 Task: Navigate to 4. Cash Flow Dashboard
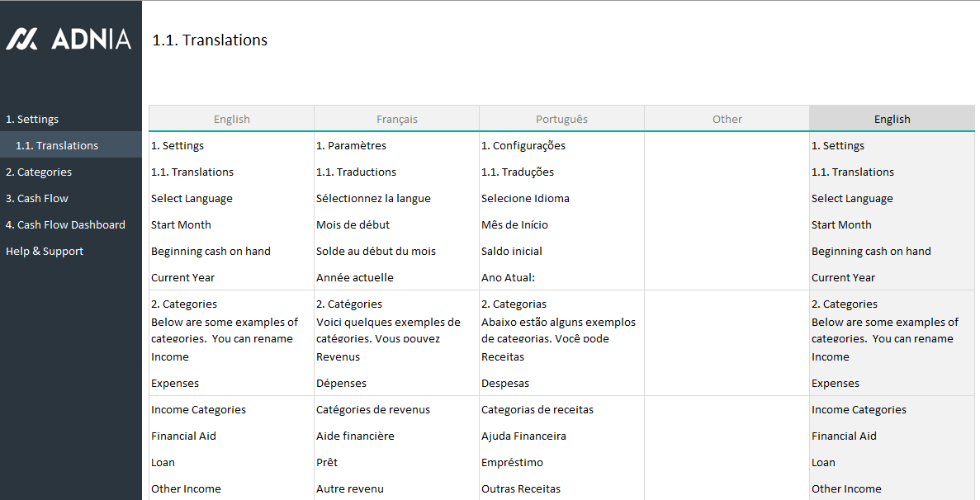pos(65,224)
